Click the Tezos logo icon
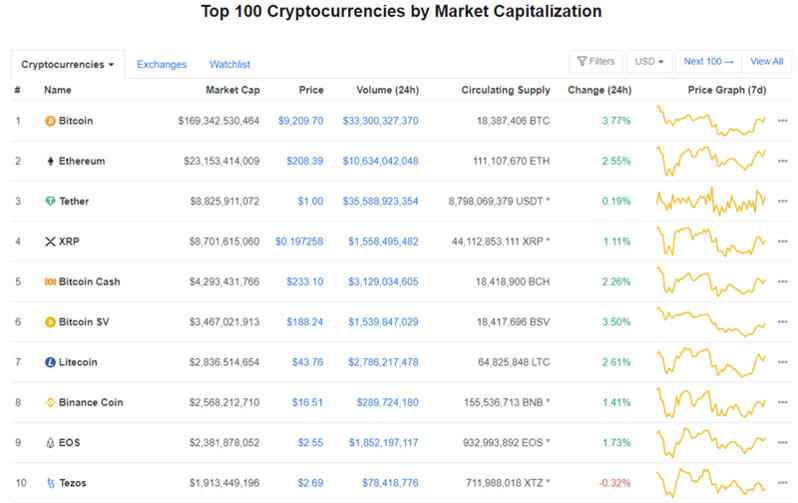 click(x=50, y=483)
